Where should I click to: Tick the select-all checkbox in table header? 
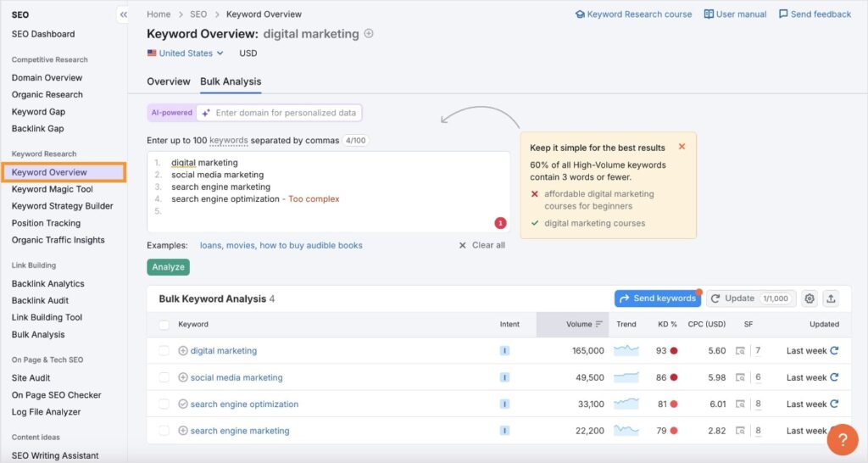[164, 325]
